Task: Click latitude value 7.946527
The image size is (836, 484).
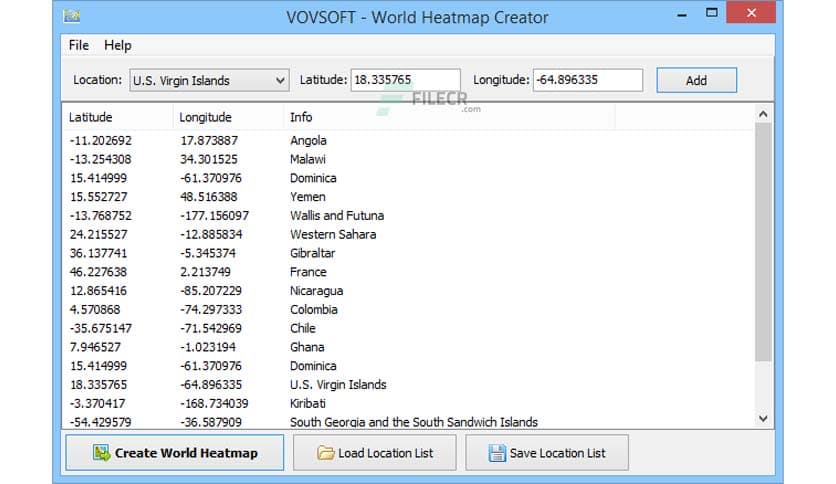Action: [x=95, y=347]
